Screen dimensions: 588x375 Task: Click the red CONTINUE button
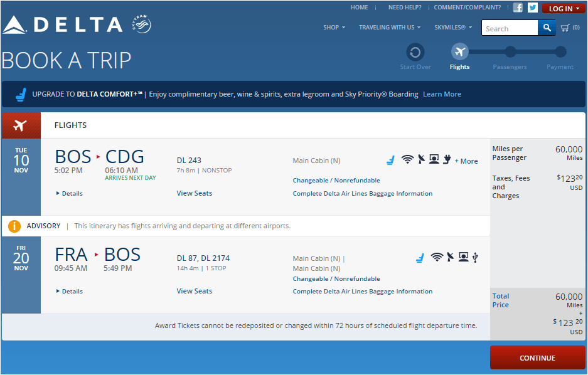(537, 358)
